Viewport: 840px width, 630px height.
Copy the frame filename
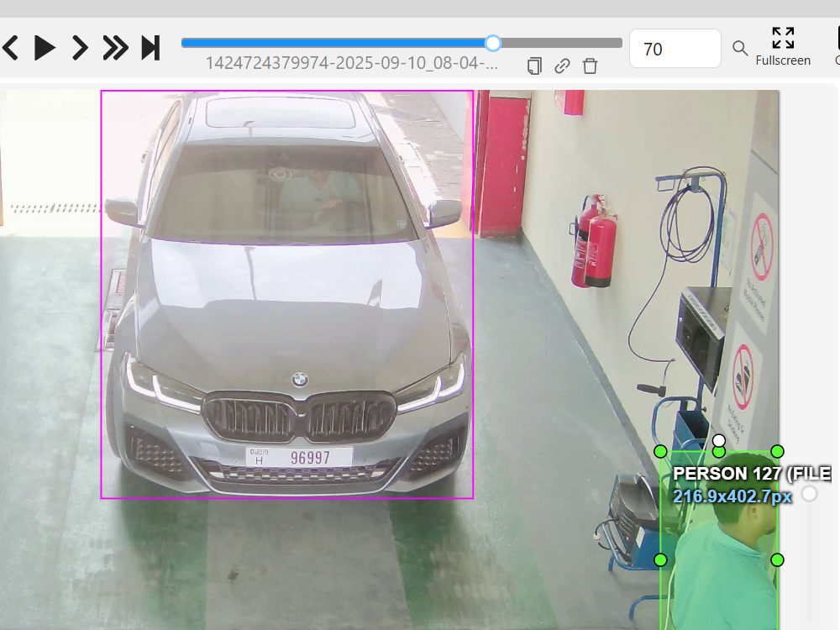tap(534, 66)
